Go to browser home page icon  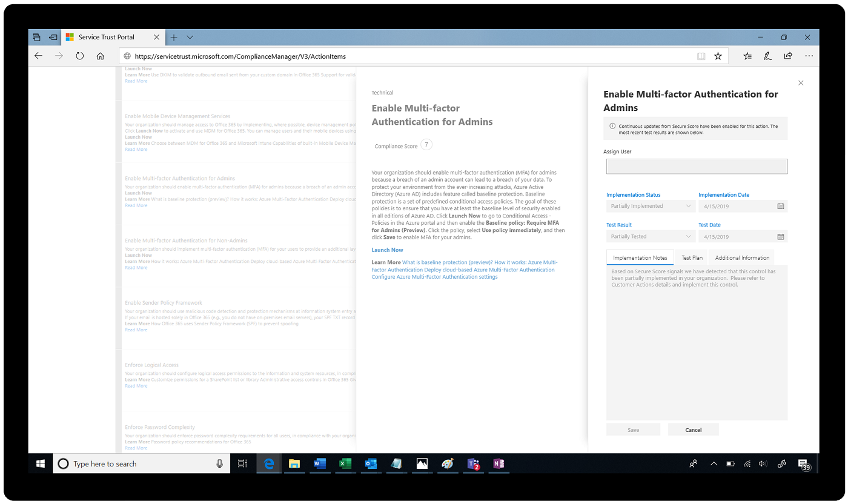(101, 56)
